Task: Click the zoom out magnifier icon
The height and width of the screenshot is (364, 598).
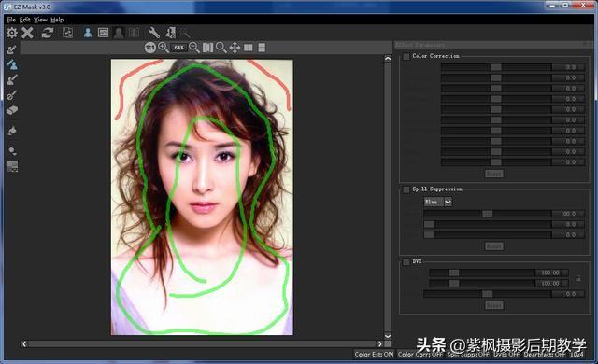Action: [x=194, y=48]
